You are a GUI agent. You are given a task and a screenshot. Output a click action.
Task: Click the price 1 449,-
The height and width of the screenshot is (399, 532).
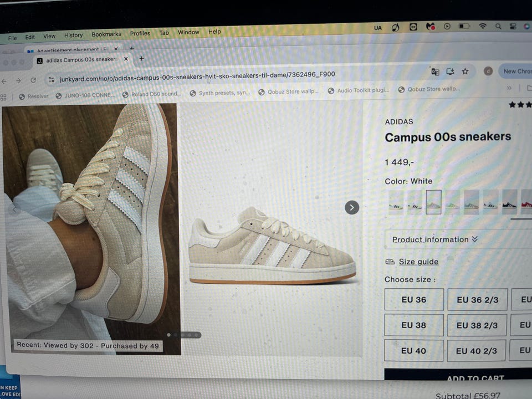(399, 162)
